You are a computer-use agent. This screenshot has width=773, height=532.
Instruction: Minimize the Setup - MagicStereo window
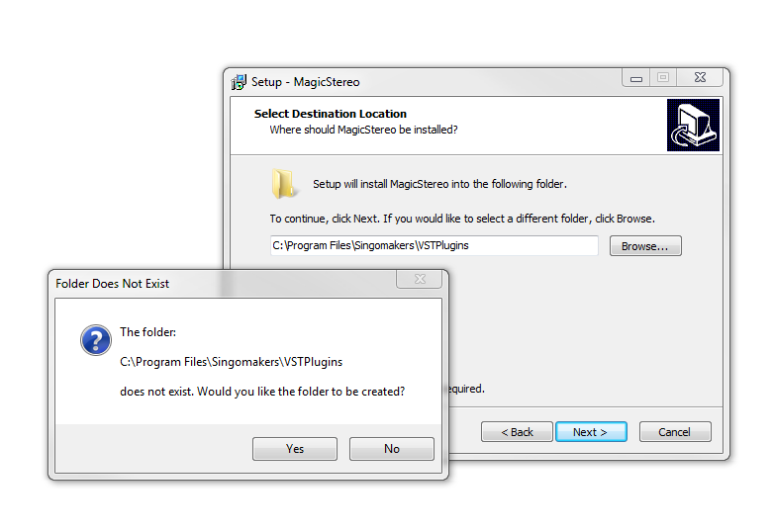[x=636, y=78]
